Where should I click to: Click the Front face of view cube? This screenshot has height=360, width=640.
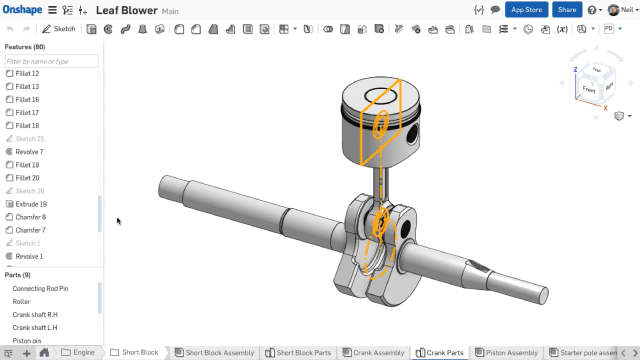589,89
